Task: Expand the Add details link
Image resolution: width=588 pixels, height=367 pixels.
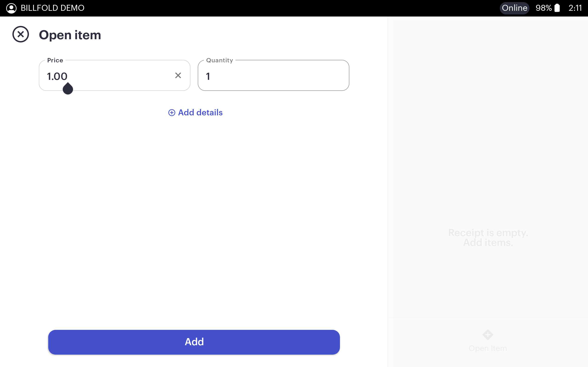Action: click(x=200, y=113)
